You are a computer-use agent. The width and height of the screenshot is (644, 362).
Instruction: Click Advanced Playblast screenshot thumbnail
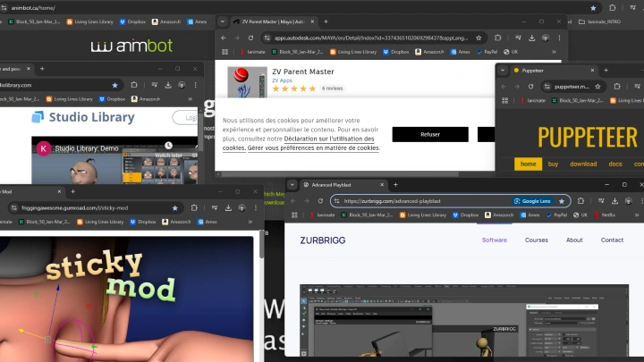[464, 320]
